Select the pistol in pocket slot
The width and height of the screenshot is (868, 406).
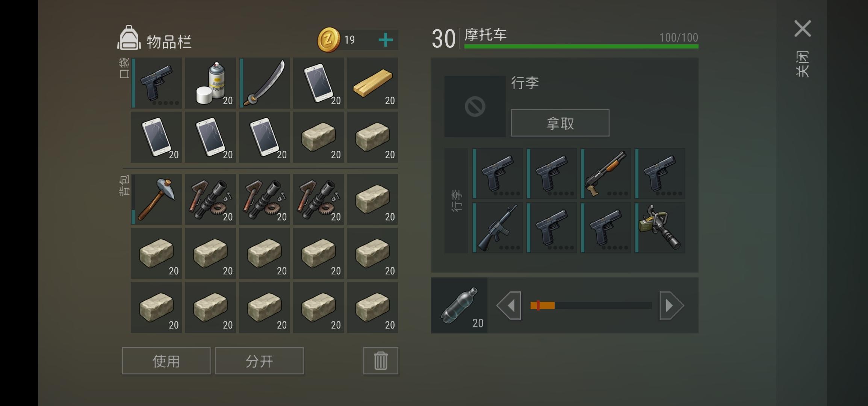pos(156,83)
